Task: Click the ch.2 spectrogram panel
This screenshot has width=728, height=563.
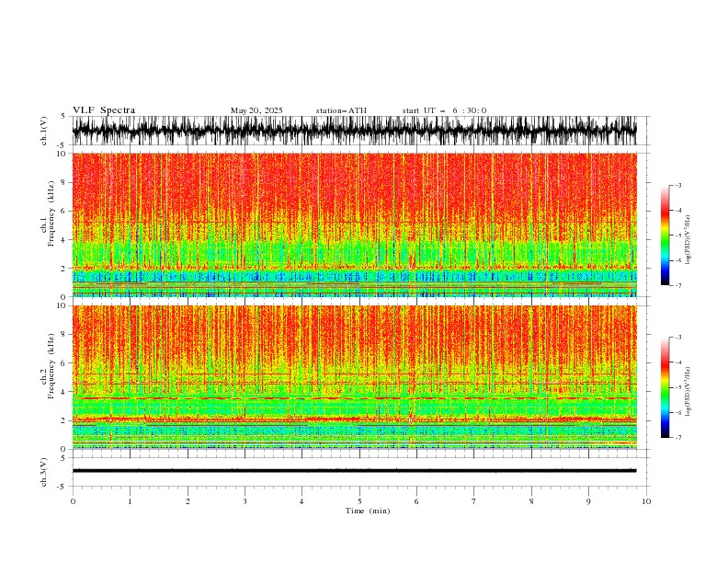Action: click(x=354, y=377)
